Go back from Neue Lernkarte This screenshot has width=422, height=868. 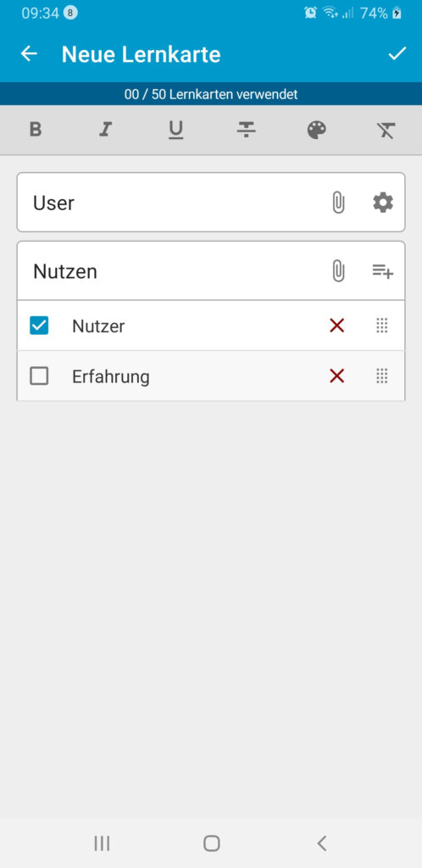(29, 53)
